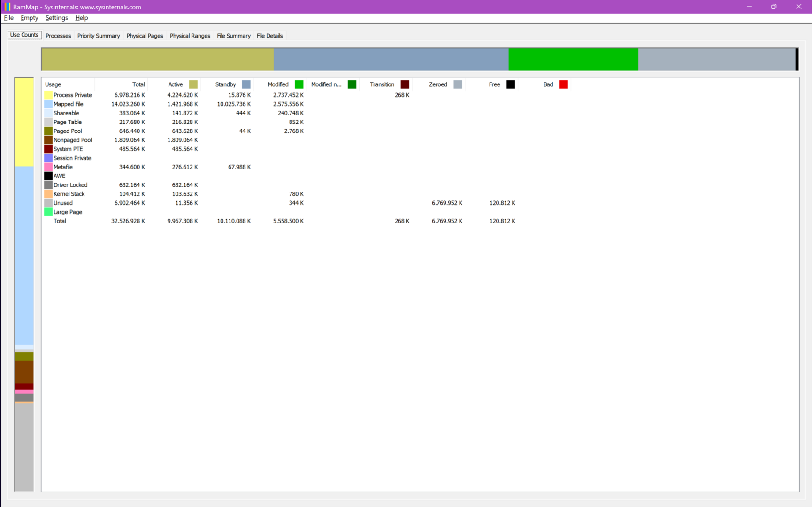
Task: Open the Physical Pages tab
Action: tap(145, 36)
